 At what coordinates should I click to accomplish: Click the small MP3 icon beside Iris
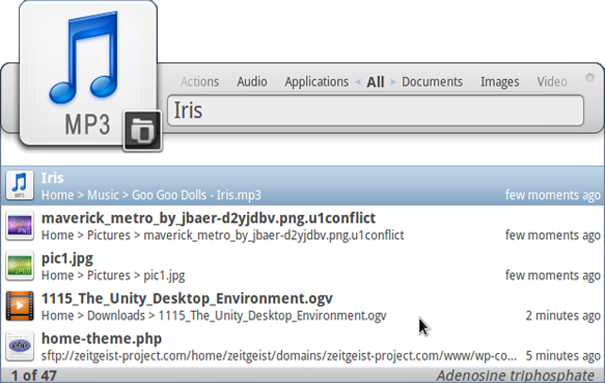tap(20, 185)
